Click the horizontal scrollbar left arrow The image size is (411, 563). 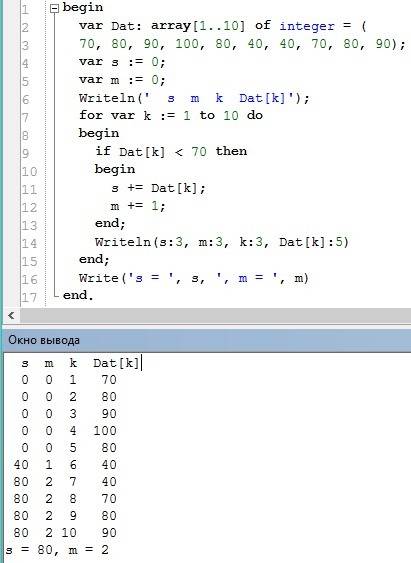coord(11,316)
